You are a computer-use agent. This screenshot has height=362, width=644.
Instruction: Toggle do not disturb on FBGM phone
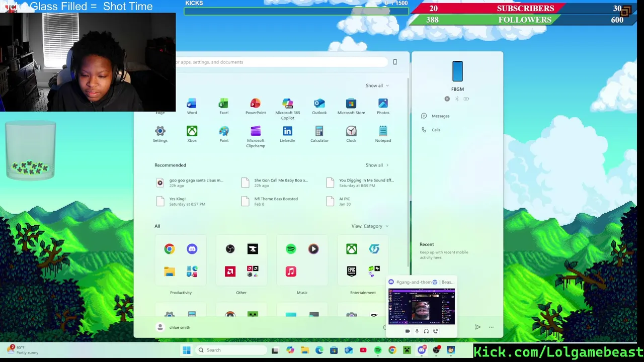(447, 99)
